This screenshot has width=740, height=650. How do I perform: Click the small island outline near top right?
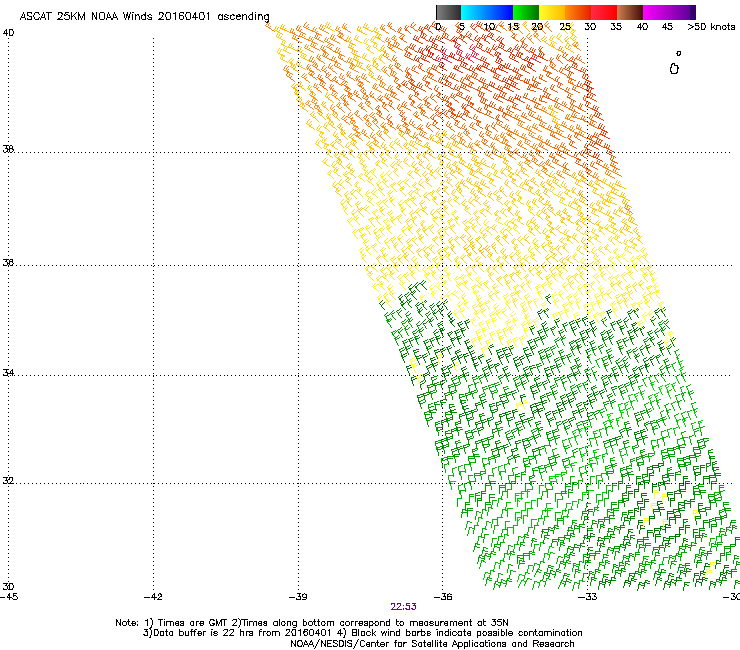coord(674,69)
